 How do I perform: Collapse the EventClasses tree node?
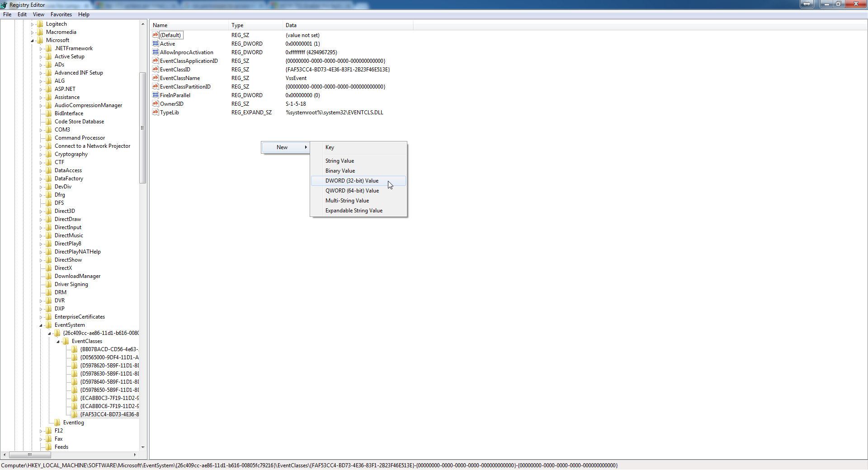tap(58, 342)
